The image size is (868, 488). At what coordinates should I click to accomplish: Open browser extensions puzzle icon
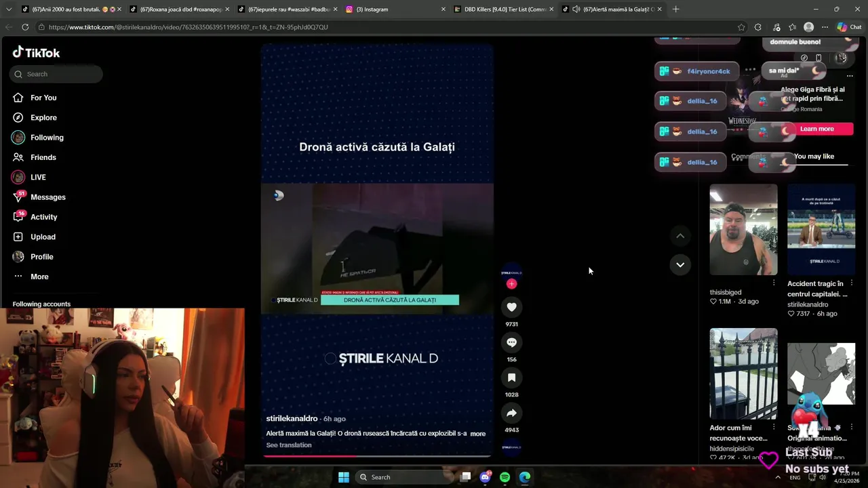click(757, 27)
